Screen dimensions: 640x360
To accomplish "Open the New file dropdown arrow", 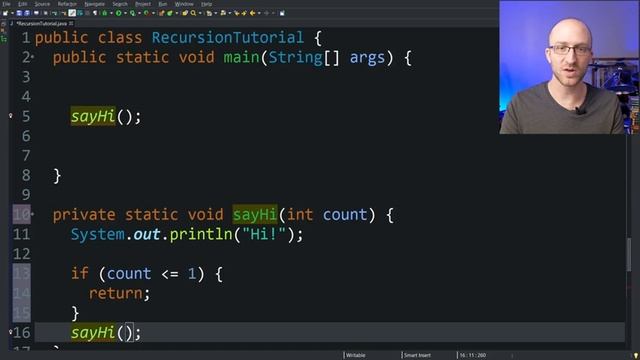I will (x=12, y=13).
